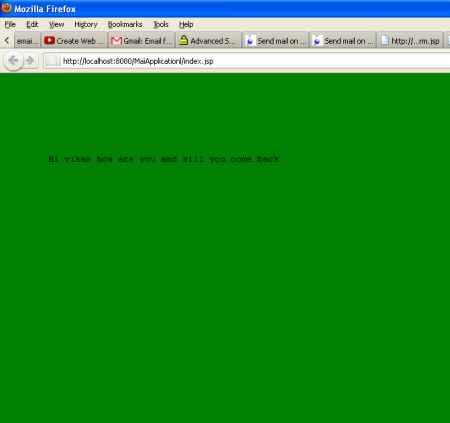Image resolution: width=450 pixels, height=423 pixels.
Task: Open the View menu
Action: click(56, 24)
